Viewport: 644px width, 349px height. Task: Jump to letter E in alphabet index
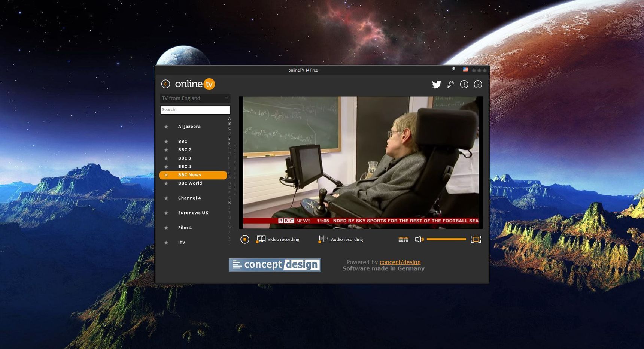pos(230,139)
